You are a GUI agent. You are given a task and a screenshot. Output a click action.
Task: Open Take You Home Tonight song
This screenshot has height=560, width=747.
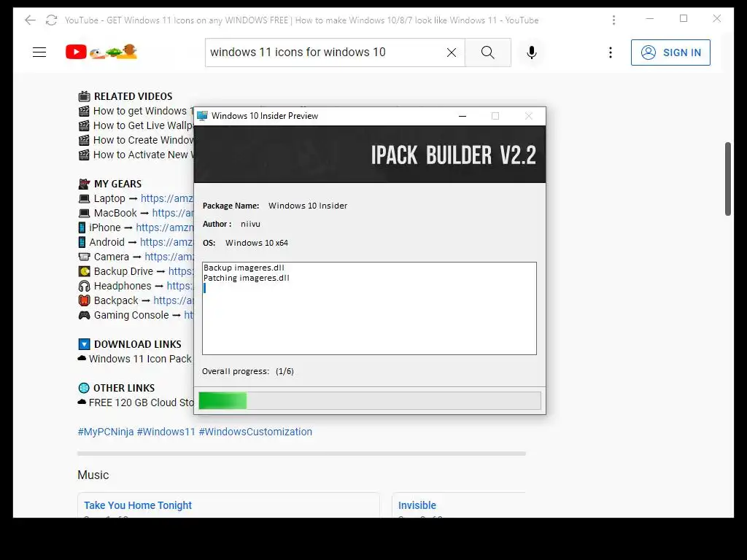pos(138,505)
